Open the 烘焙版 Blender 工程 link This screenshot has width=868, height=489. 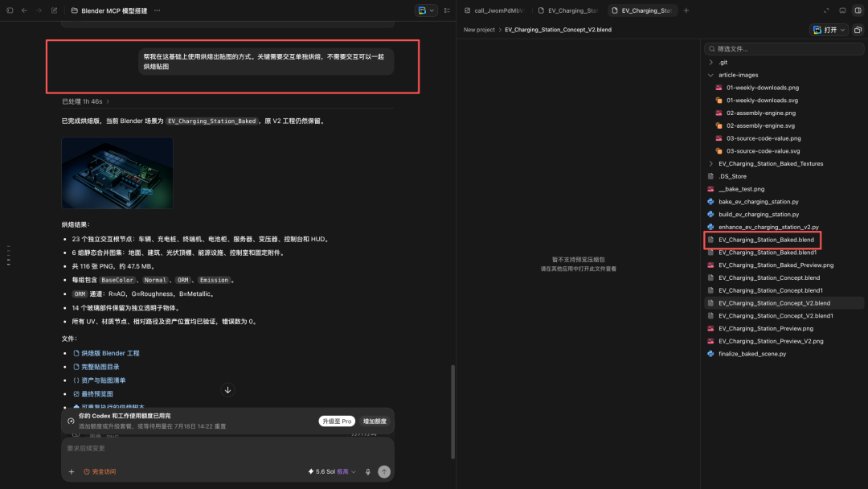[x=110, y=353]
